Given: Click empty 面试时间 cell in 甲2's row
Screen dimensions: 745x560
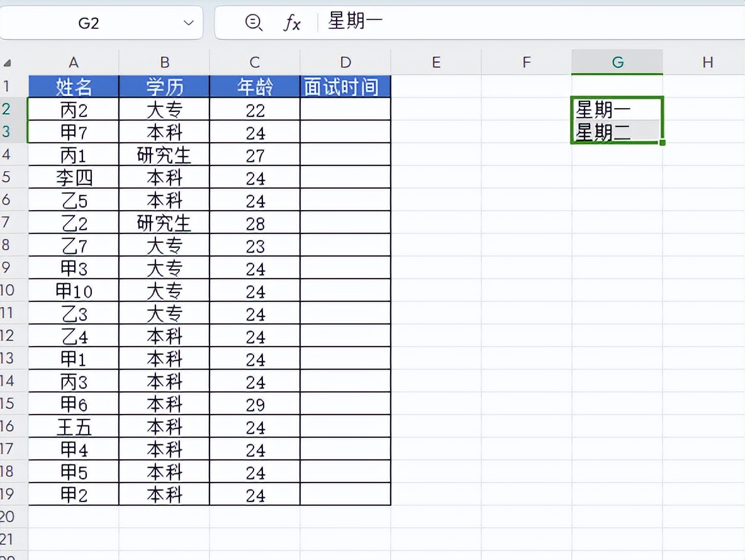Looking at the screenshot, I should 345,494.
